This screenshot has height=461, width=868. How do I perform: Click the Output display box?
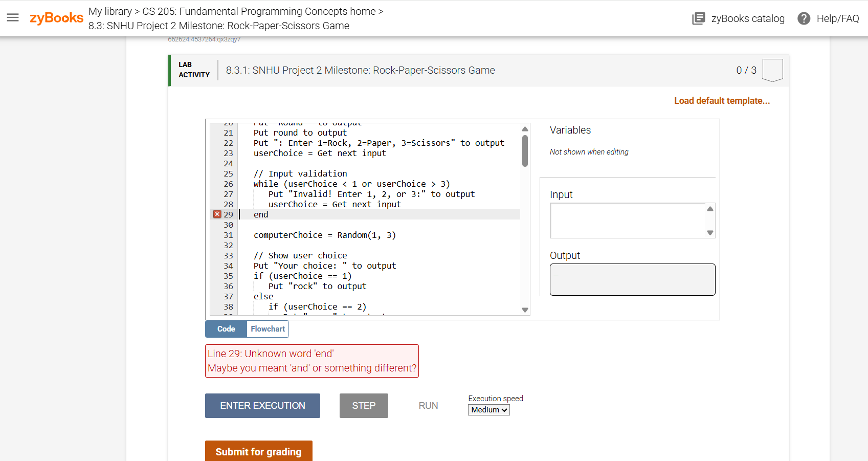[x=632, y=279]
